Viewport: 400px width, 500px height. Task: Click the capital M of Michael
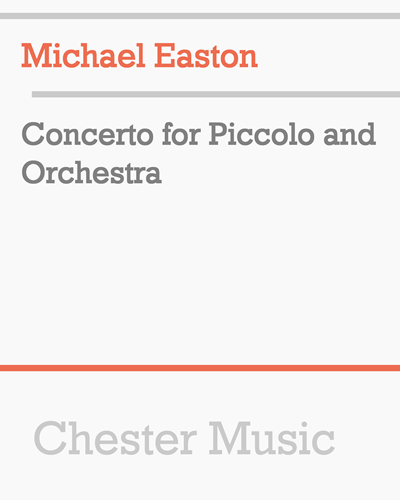[x=35, y=56]
